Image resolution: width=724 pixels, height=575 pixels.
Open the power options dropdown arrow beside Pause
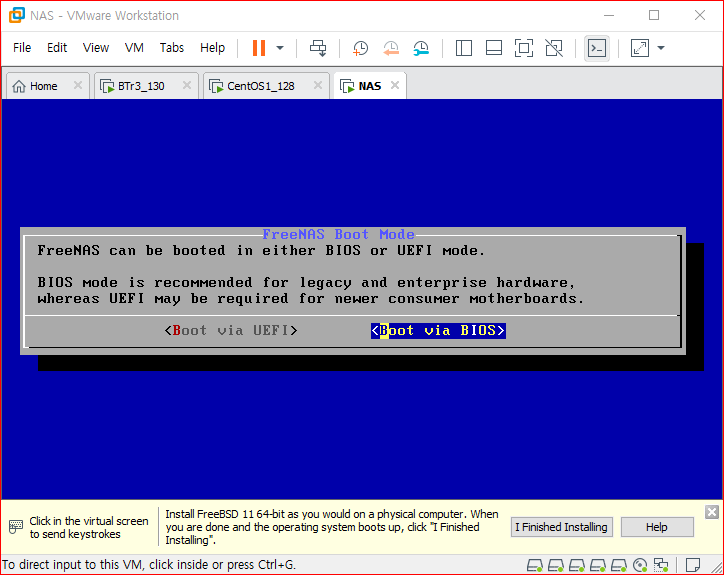point(280,48)
